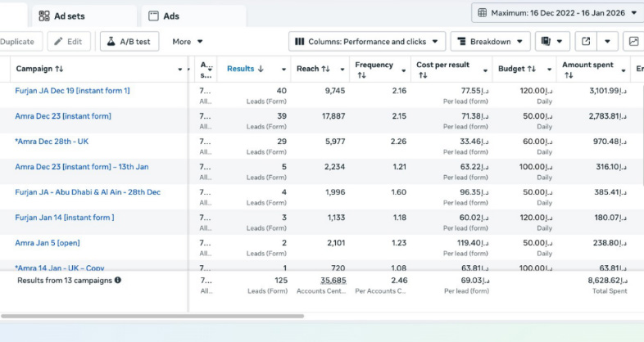644x342 pixels.
Task: Click the frequency value 2.26
Action: [398, 142]
